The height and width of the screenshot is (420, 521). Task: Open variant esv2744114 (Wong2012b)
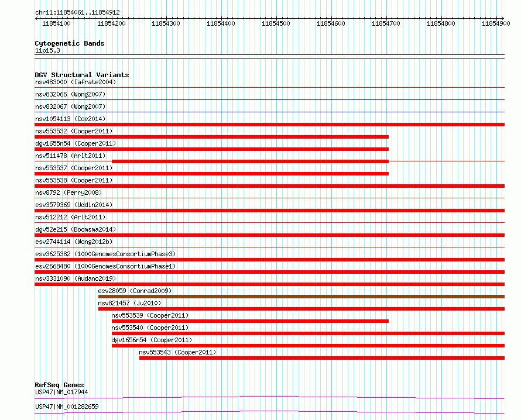coord(74,242)
